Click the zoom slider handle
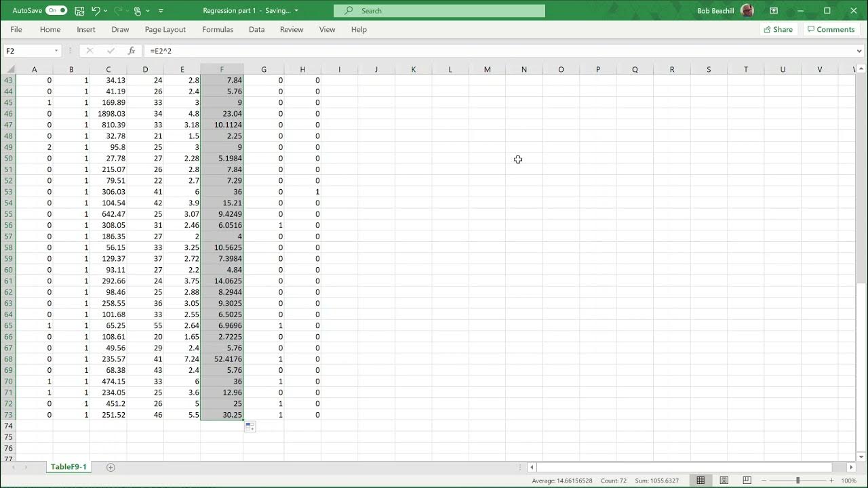 tap(798, 481)
